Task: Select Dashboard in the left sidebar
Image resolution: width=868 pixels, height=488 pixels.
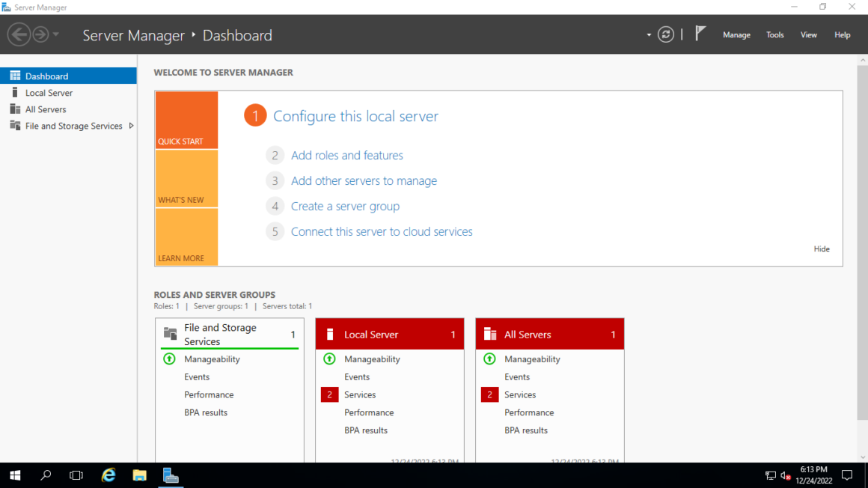Action: tap(45, 75)
